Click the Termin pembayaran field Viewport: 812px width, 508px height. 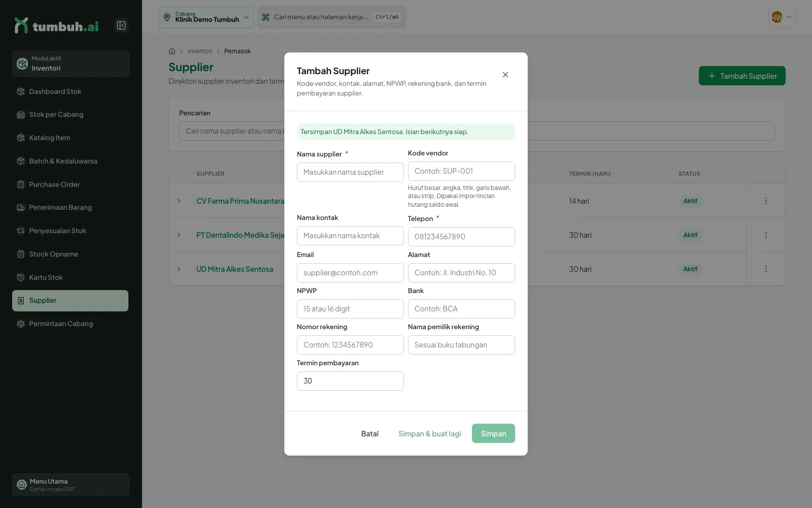tap(350, 381)
